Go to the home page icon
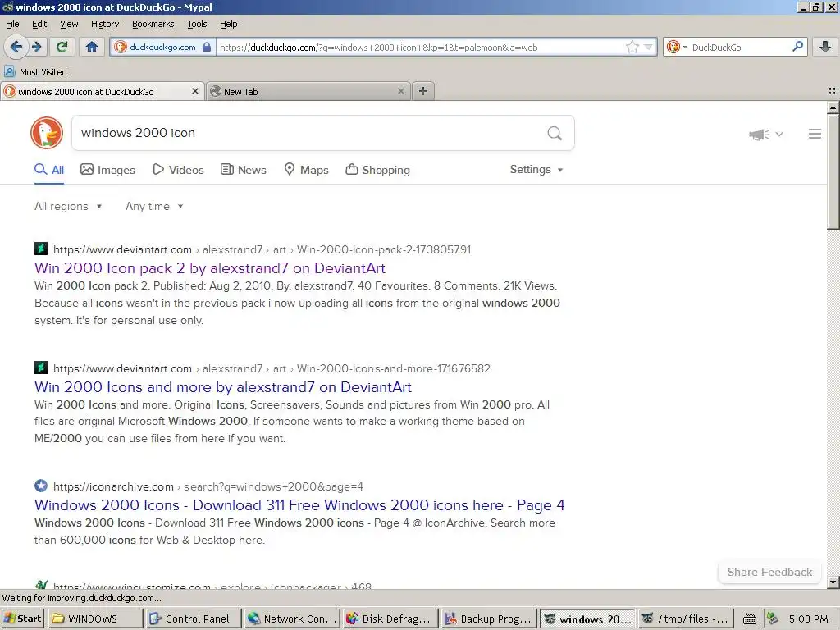Screen dimensions: 840x630 coord(92,47)
